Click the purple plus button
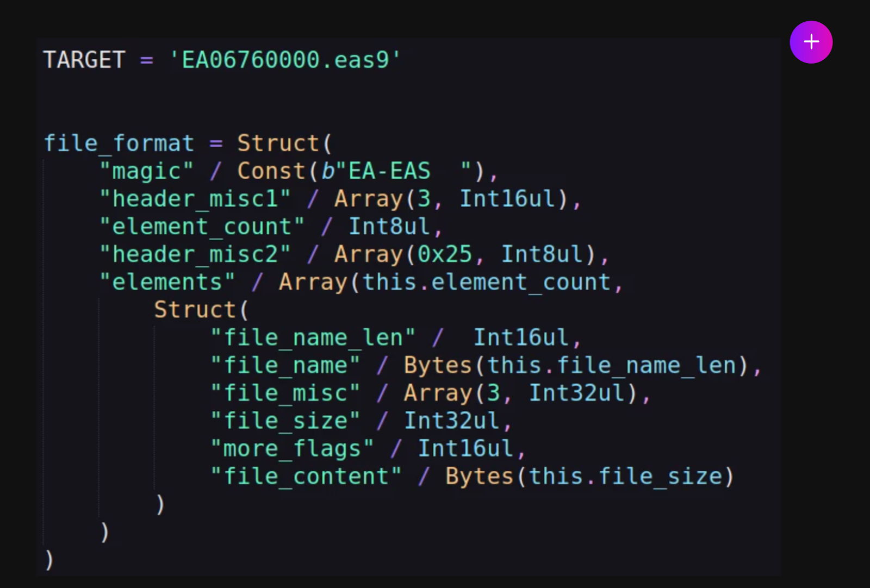Viewport: 870px width, 588px height. tap(811, 42)
